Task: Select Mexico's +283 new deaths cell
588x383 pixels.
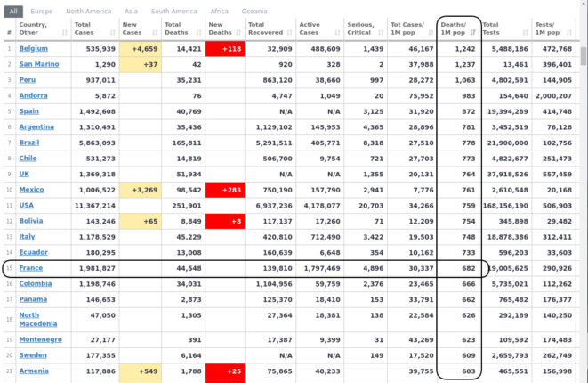Action: pos(225,190)
